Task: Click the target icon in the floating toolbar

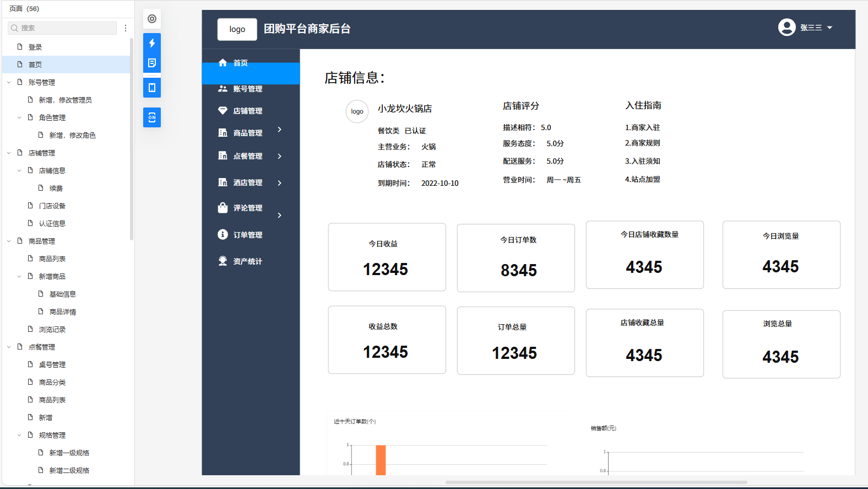Action: 152,19
